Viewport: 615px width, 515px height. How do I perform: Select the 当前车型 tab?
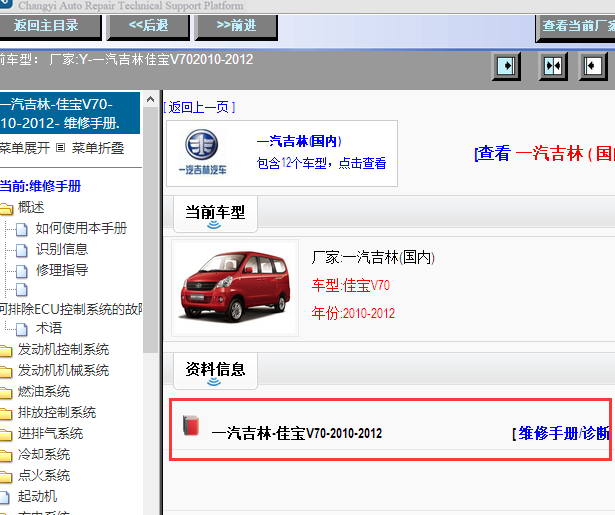pos(215,214)
